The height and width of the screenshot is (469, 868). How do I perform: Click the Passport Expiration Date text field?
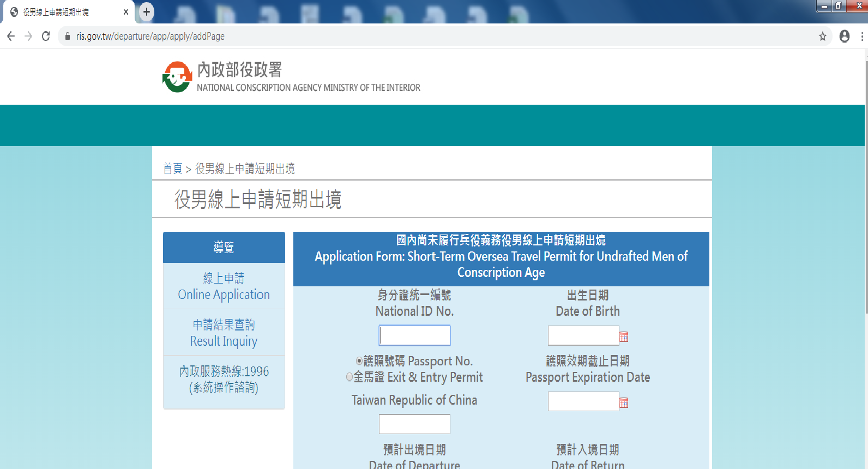583,401
